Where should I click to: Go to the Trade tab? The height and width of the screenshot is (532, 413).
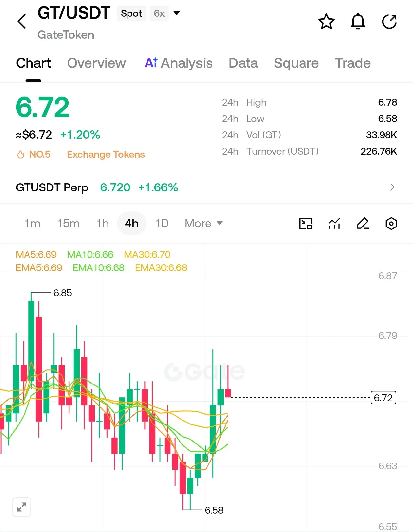click(353, 63)
